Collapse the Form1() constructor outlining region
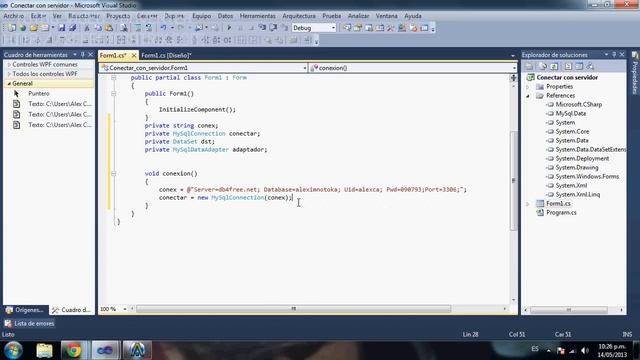This screenshot has height=360, width=640. (114, 93)
